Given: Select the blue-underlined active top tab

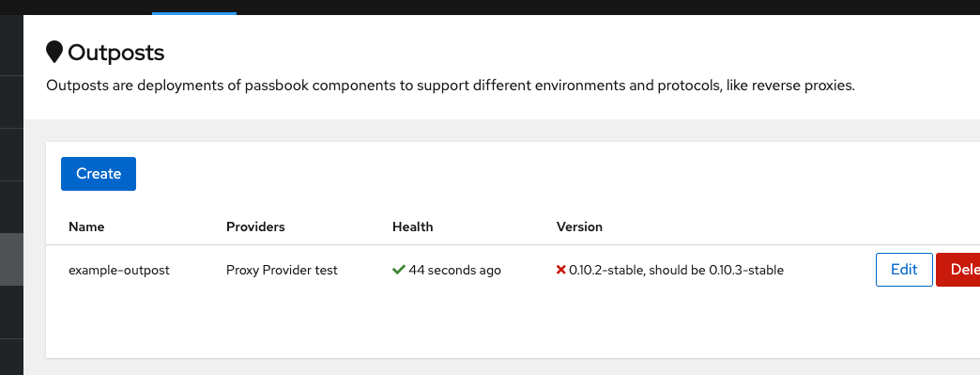Looking at the screenshot, I should coord(194,8).
